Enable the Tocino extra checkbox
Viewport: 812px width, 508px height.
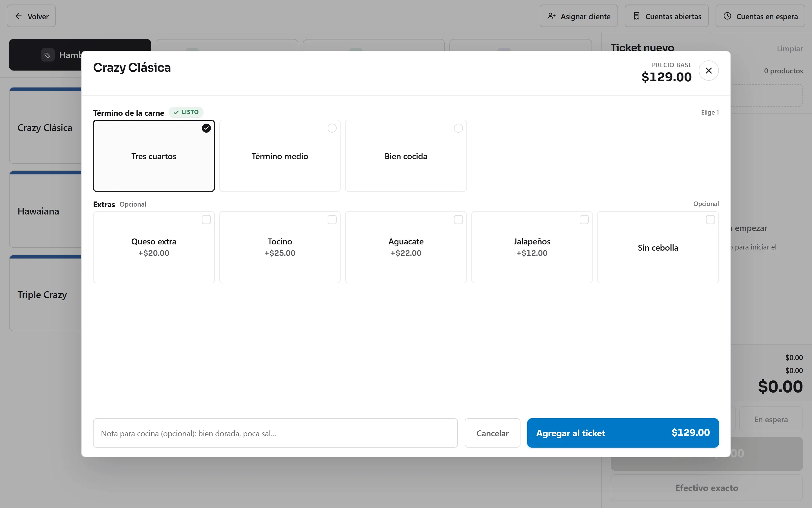coord(332,220)
